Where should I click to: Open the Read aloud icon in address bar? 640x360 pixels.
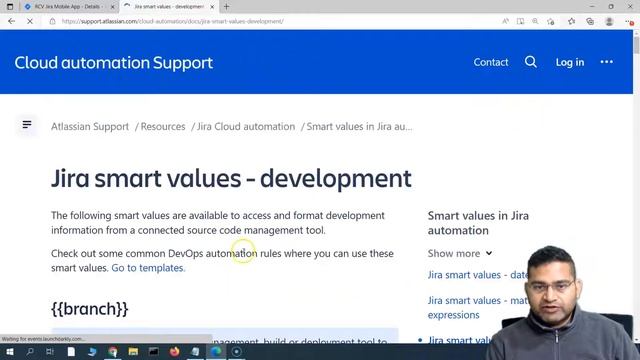click(505, 21)
